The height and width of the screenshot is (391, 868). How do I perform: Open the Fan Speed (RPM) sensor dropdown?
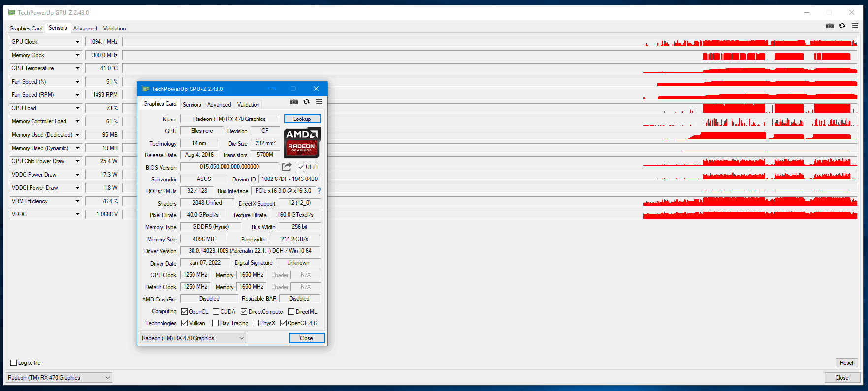(77, 95)
